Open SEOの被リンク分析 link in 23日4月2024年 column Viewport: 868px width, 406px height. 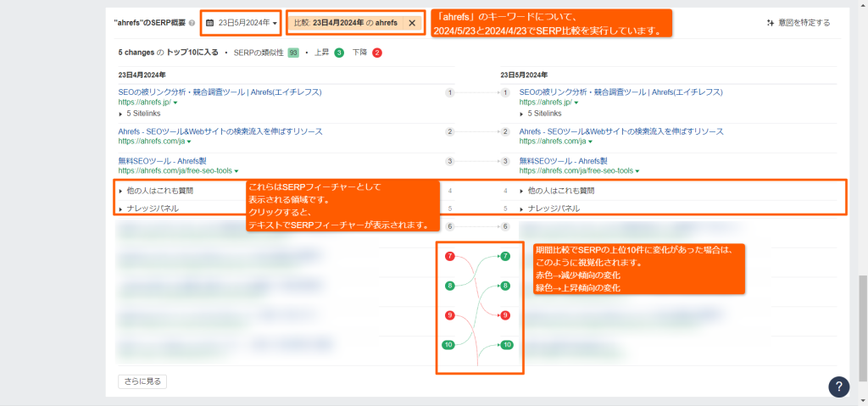click(220, 92)
